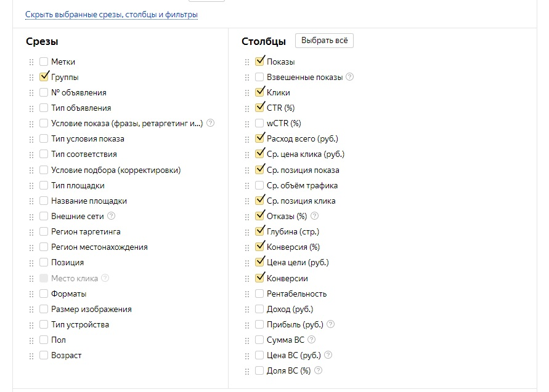Enable the Регион таргетинга checkbox

pyautogui.click(x=44, y=231)
